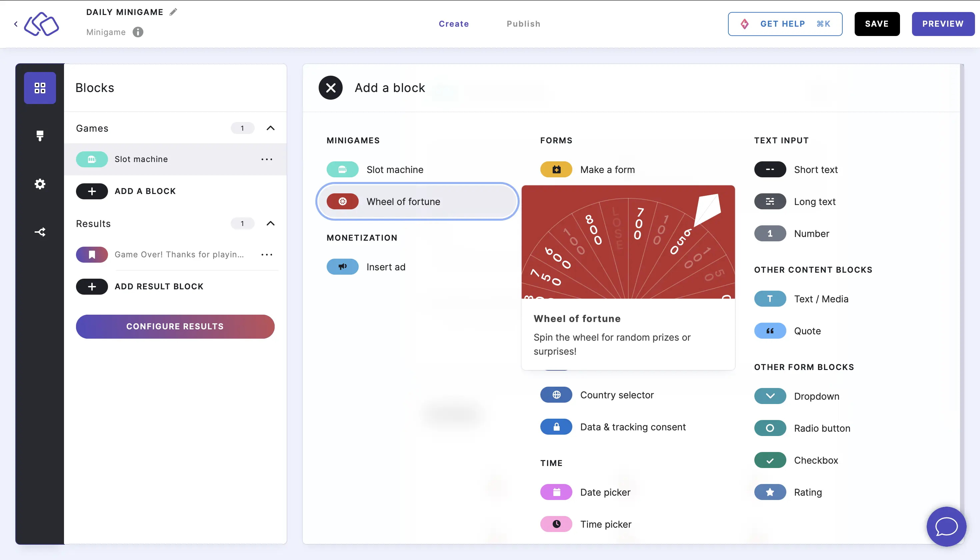
Task: Click the close Add a block panel
Action: [330, 87]
